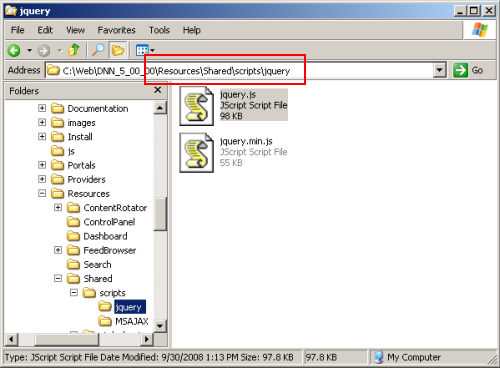
Task: Click the grey Forward arrow button
Action: click(44, 51)
